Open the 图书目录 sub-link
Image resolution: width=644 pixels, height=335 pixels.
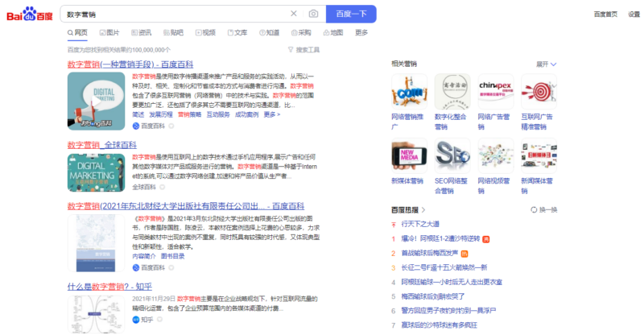pyautogui.click(x=172, y=256)
